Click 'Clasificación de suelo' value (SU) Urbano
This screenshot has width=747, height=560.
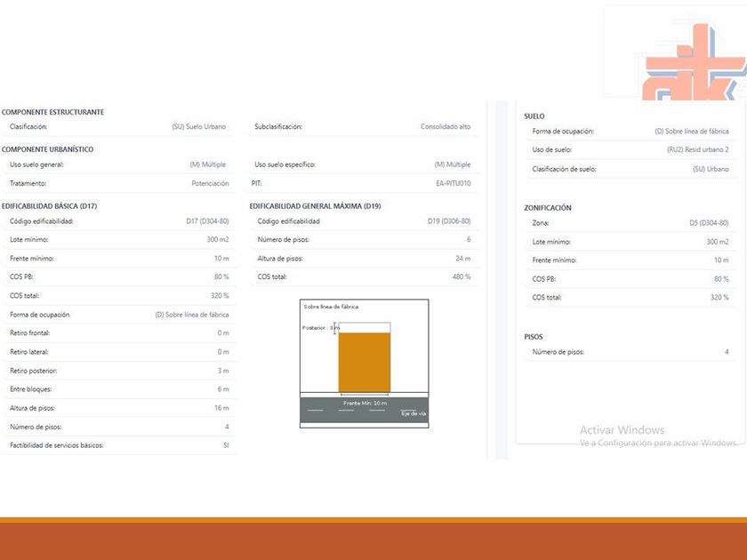[711, 169]
